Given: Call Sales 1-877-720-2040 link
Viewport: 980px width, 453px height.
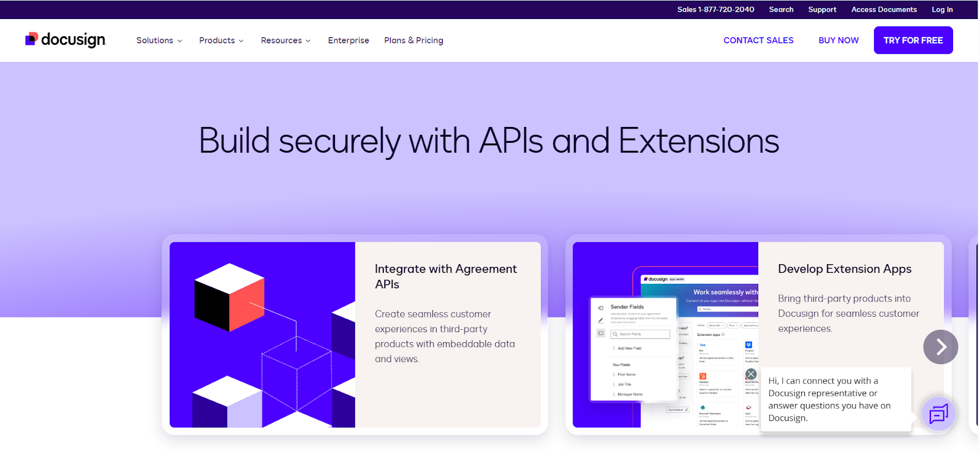Looking at the screenshot, I should coord(715,10).
